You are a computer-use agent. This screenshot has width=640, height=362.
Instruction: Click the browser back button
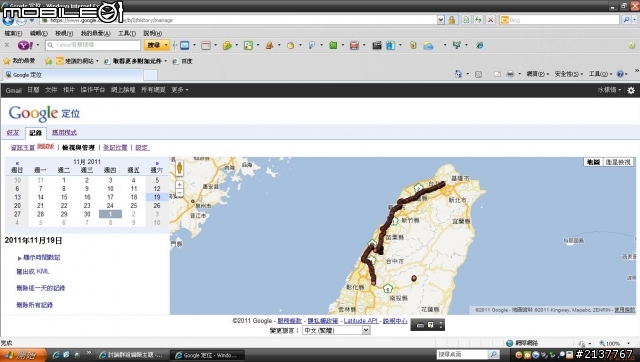pyautogui.click(x=8, y=20)
